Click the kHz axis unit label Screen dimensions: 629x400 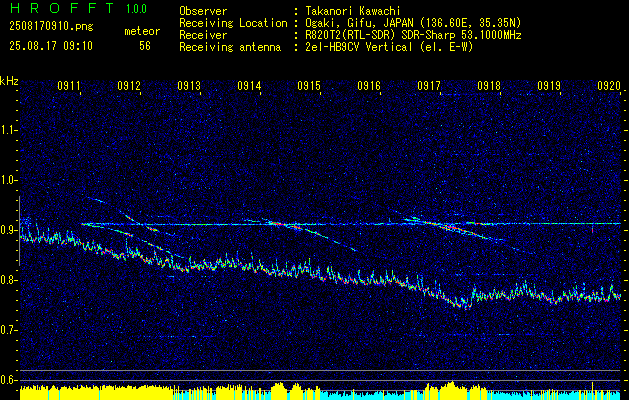pyautogui.click(x=9, y=81)
